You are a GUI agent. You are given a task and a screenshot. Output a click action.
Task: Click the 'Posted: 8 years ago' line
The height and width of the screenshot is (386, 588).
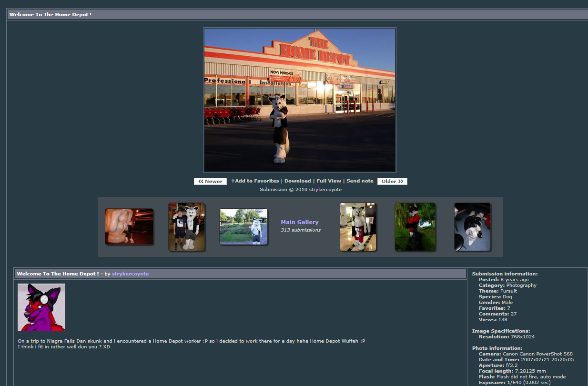click(504, 280)
